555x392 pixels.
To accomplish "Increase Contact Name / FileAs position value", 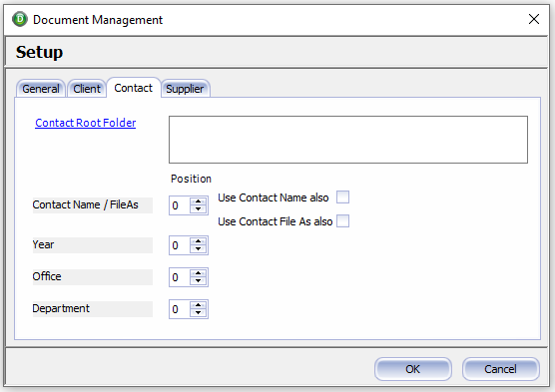I will 198,201.
